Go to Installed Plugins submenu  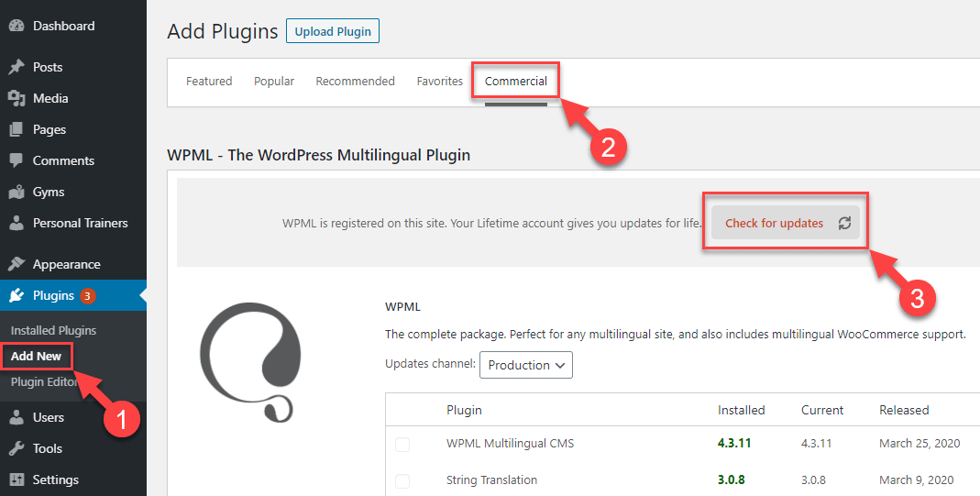click(x=54, y=330)
